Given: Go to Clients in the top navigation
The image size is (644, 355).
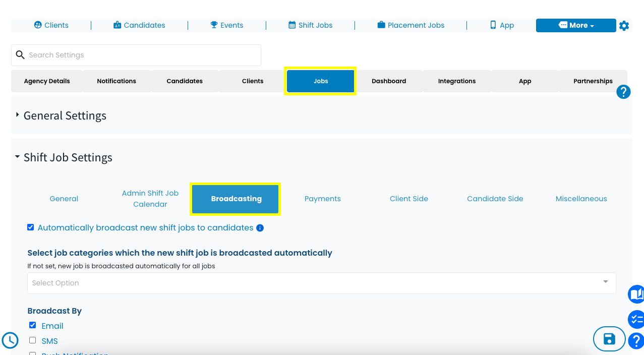Looking at the screenshot, I should [x=51, y=25].
